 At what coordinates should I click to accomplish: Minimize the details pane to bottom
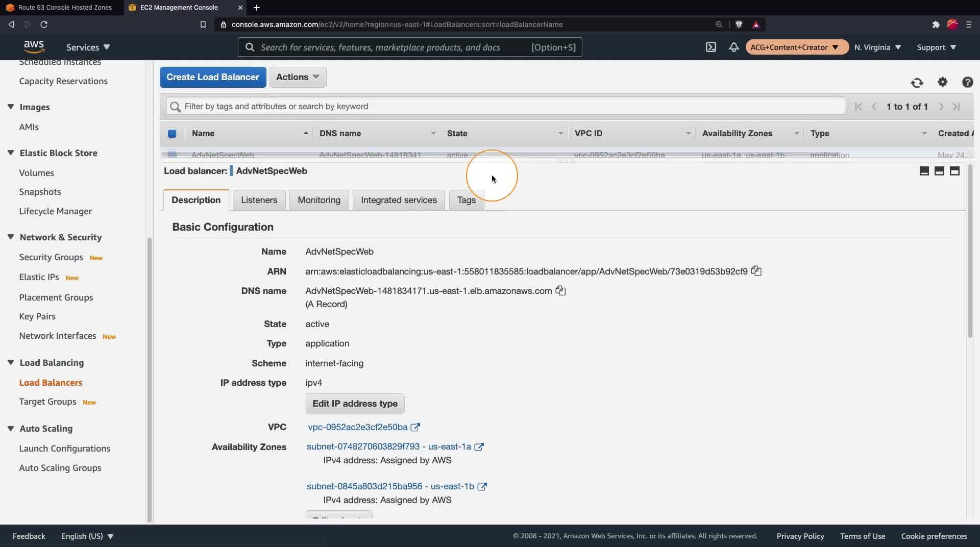click(x=924, y=171)
